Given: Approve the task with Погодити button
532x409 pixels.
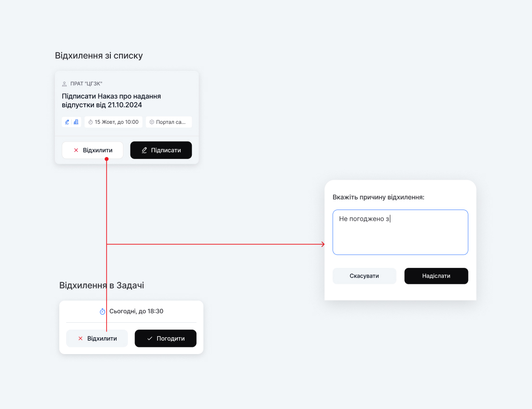Looking at the screenshot, I should (165, 338).
